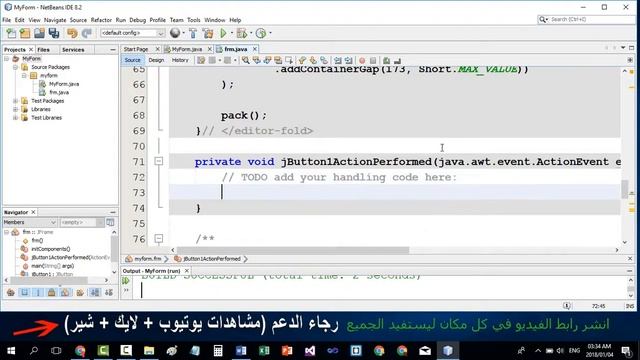The width and height of the screenshot is (640, 360).
Task: Click the Undo arrow in the toolbar
Action: click(72, 33)
